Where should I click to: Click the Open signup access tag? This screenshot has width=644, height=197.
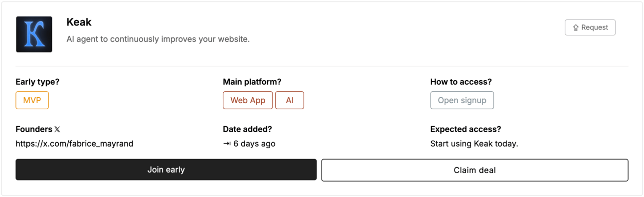(462, 100)
